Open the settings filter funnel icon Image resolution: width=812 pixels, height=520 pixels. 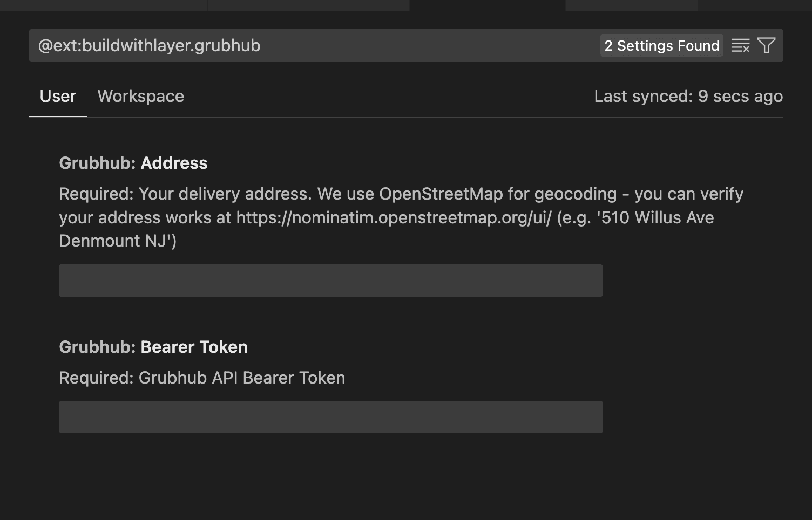[766, 46]
